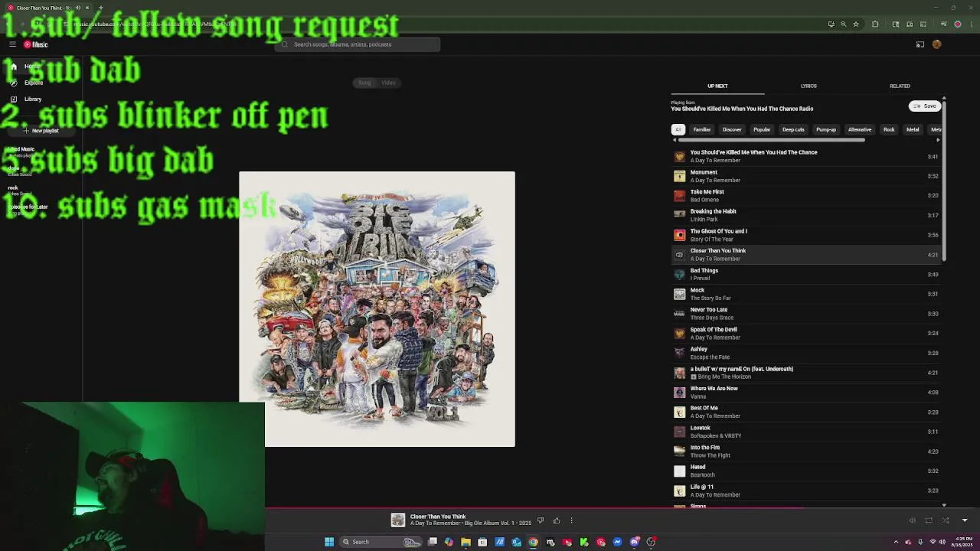Screen dimensions: 980x551
Task: Play Into the Fire by Throw The Fight
Action: [x=805, y=452]
